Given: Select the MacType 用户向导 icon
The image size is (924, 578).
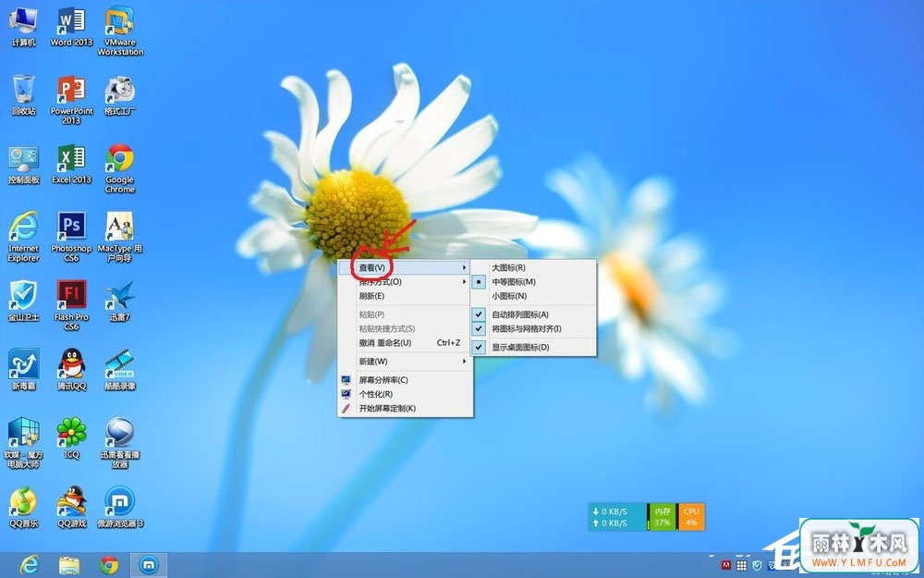Looking at the screenshot, I should pos(119,237).
